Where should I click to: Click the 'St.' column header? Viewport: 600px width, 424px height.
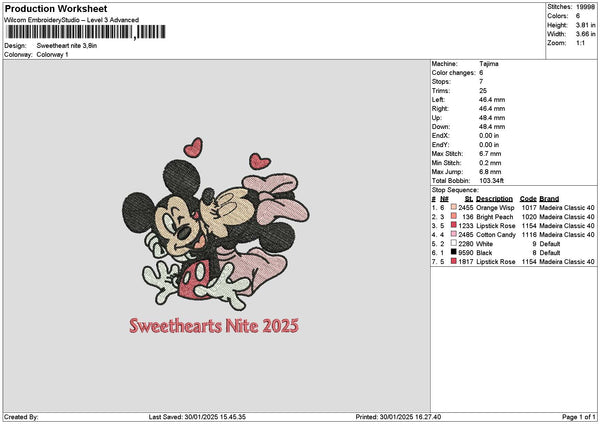click(469, 199)
